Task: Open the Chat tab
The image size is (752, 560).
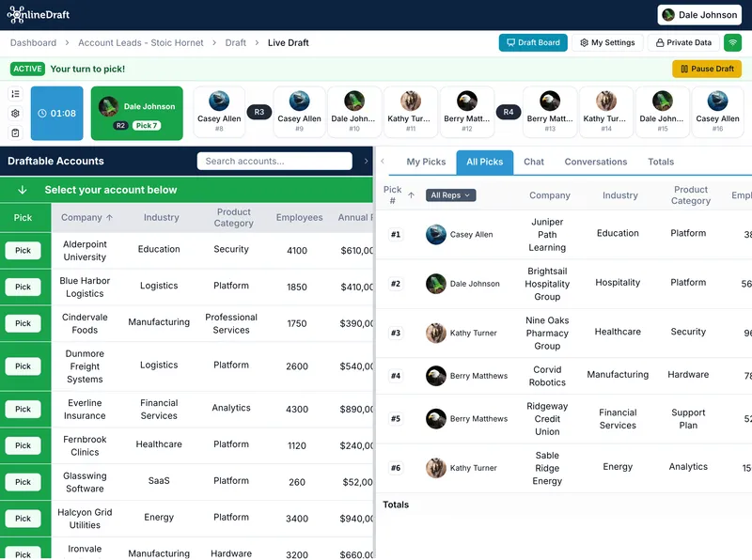Action: coord(533,162)
